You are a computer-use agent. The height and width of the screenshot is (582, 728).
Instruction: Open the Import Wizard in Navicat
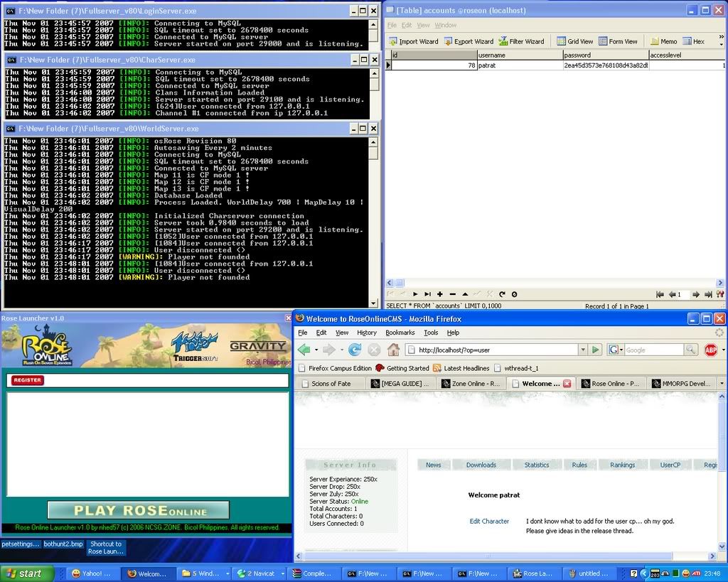coord(413,41)
